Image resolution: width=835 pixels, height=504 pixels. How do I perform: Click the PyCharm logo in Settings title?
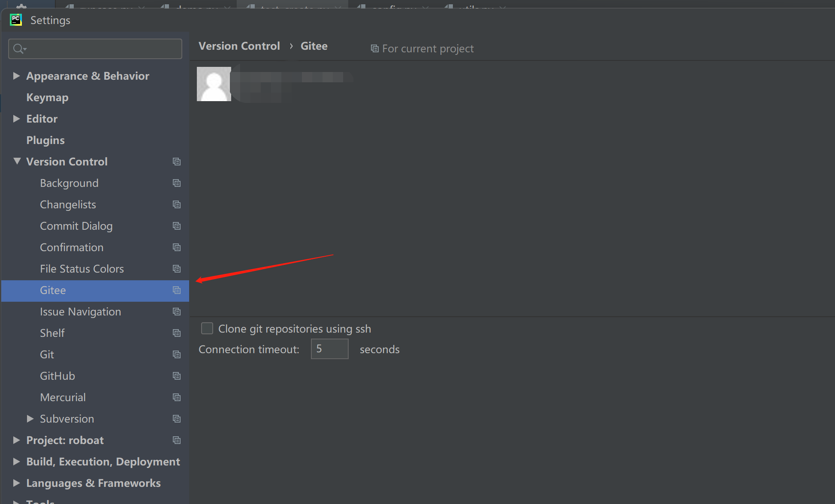tap(16, 20)
